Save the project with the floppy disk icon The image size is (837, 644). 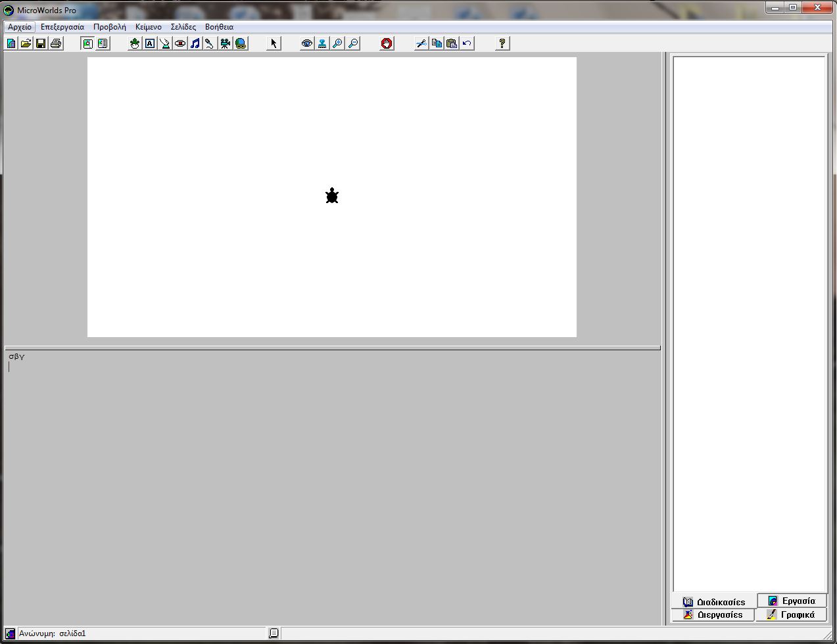click(x=41, y=43)
